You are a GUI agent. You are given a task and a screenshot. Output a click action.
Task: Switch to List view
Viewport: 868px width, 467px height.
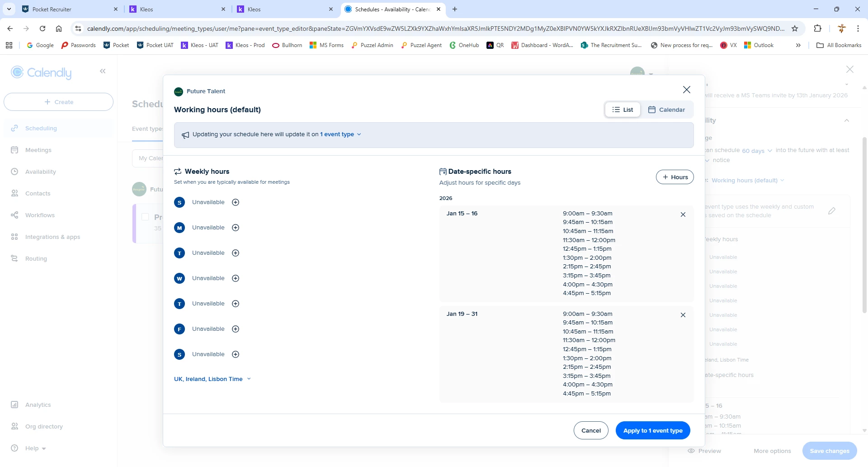click(x=623, y=110)
